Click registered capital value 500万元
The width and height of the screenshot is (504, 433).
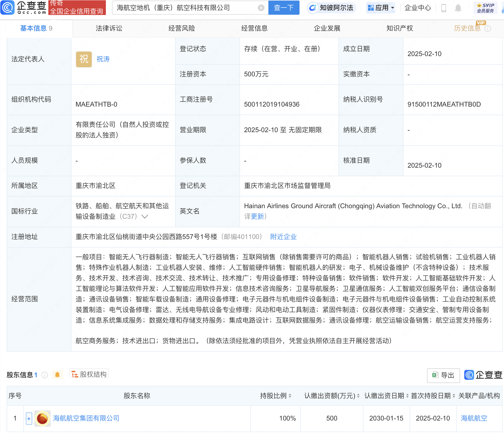pos(256,74)
